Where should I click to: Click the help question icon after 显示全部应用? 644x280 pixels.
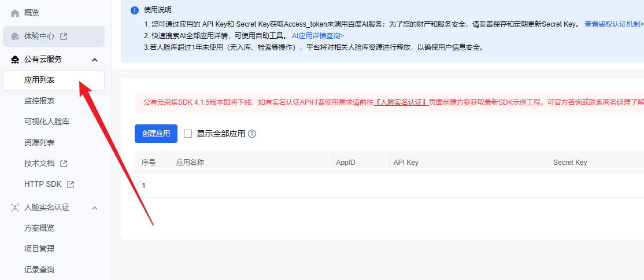tap(252, 134)
